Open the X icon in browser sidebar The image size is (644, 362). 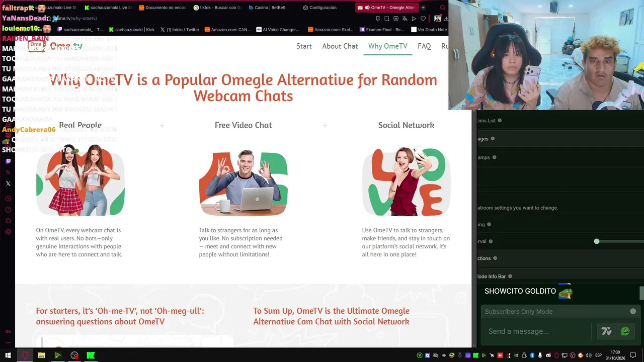pyautogui.click(x=8, y=184)
